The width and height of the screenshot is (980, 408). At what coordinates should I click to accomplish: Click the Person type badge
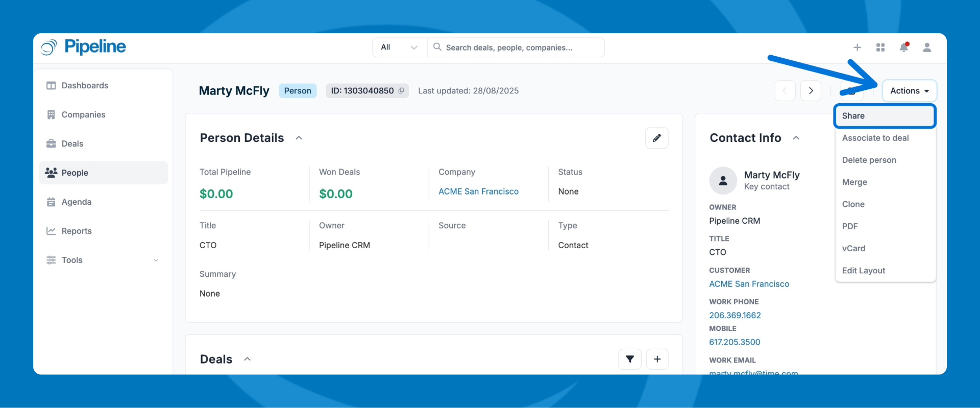(298, 91)
